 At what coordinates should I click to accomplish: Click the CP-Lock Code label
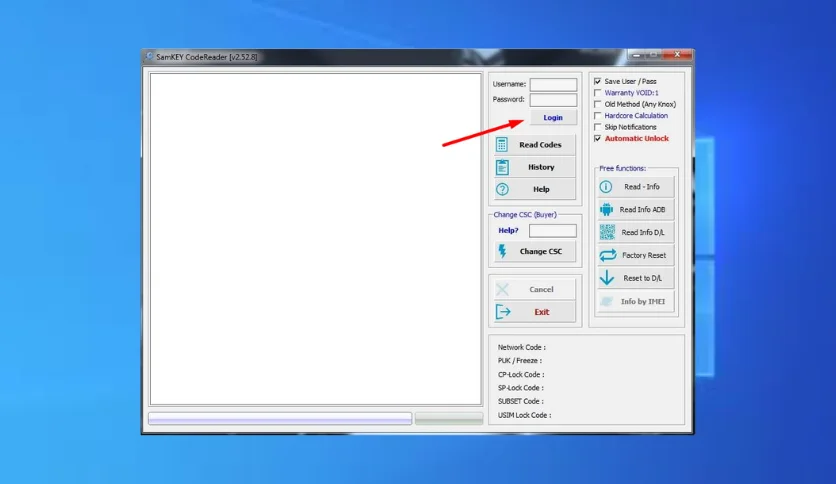click(x=521, y=375)
